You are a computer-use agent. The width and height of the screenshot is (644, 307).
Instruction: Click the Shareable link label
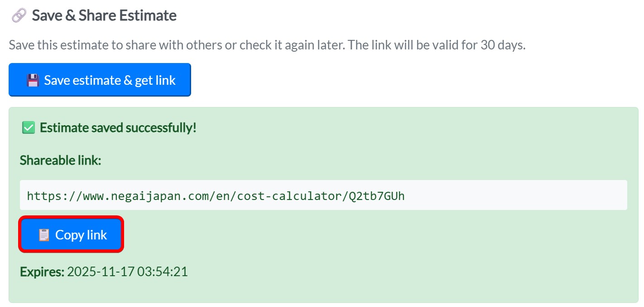click(x=60, y=160)
